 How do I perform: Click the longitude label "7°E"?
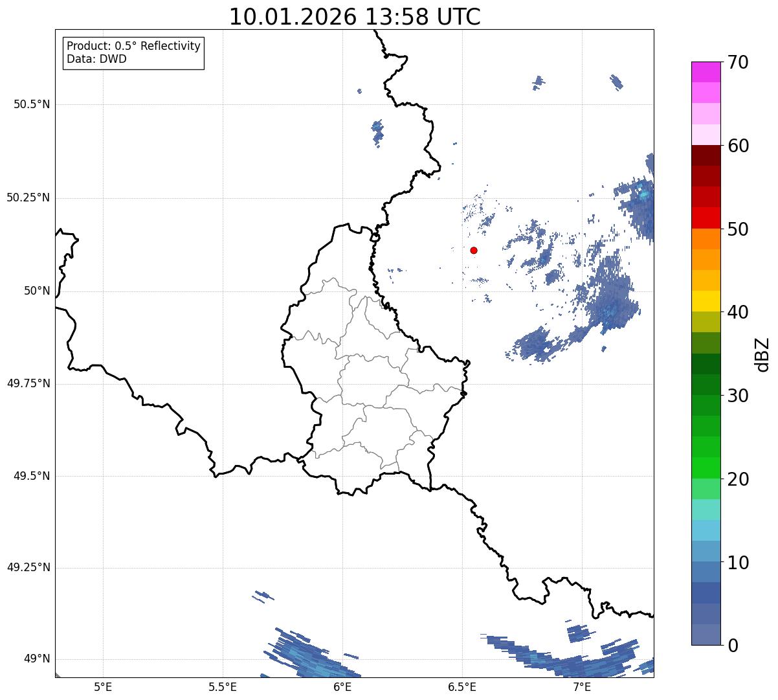[582, 686]
